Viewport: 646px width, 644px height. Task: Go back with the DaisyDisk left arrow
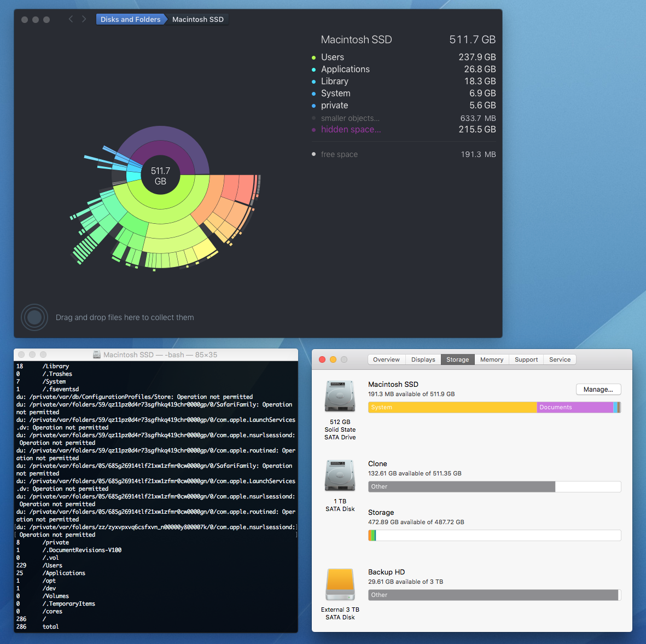[71, 19]
